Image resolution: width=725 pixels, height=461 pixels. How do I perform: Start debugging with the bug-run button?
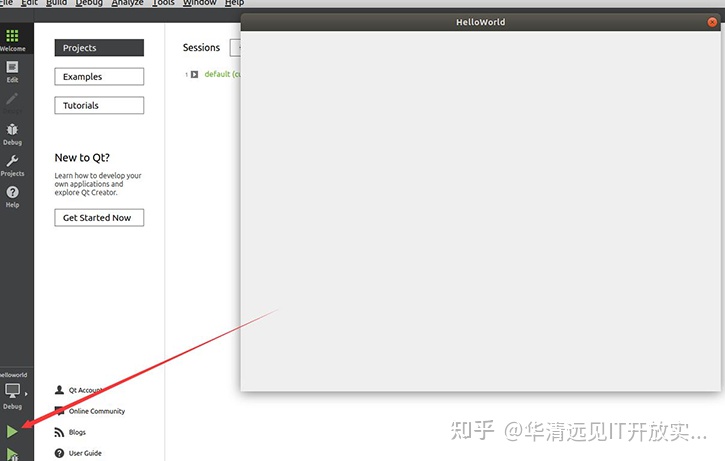point(12,455)
